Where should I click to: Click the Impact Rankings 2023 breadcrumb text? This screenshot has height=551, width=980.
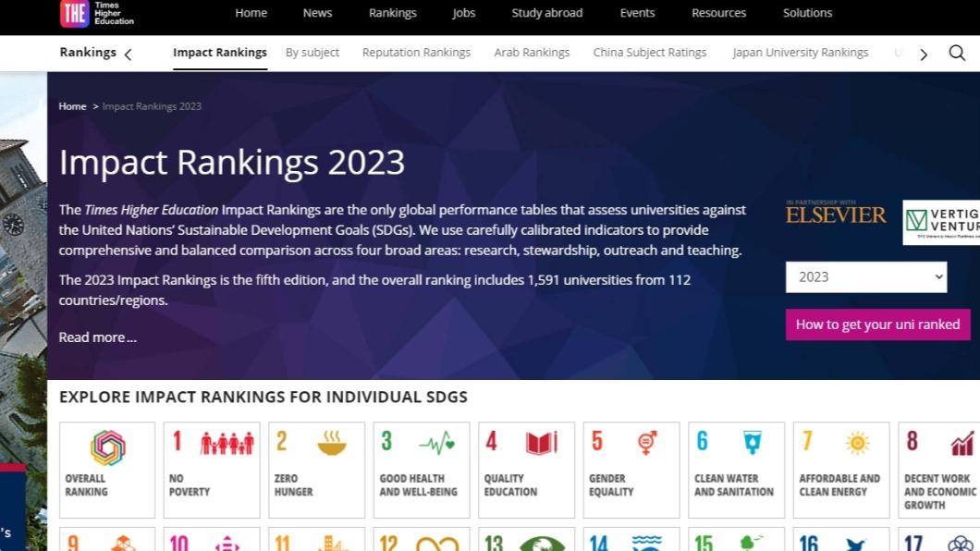click(152, 106)
